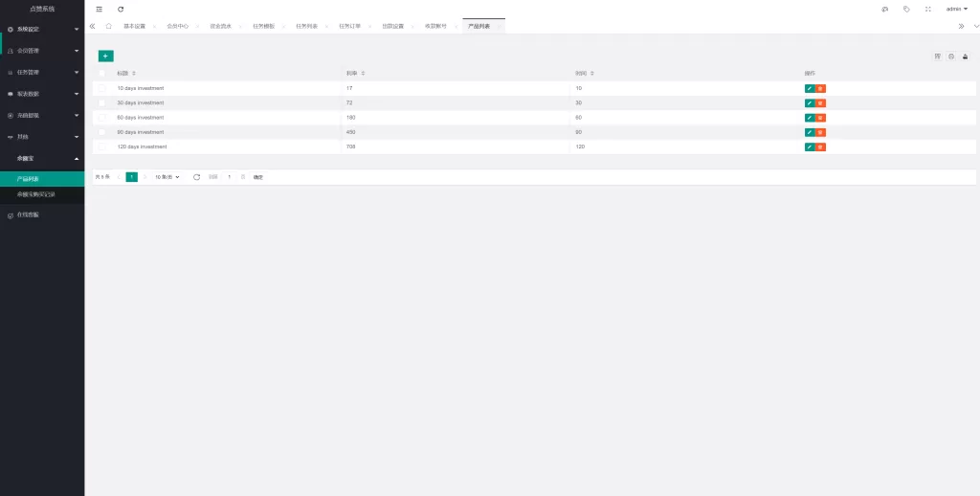Select all rows via header checkbox
This screenshot has width=980, height=496.
tap(102, 73)
